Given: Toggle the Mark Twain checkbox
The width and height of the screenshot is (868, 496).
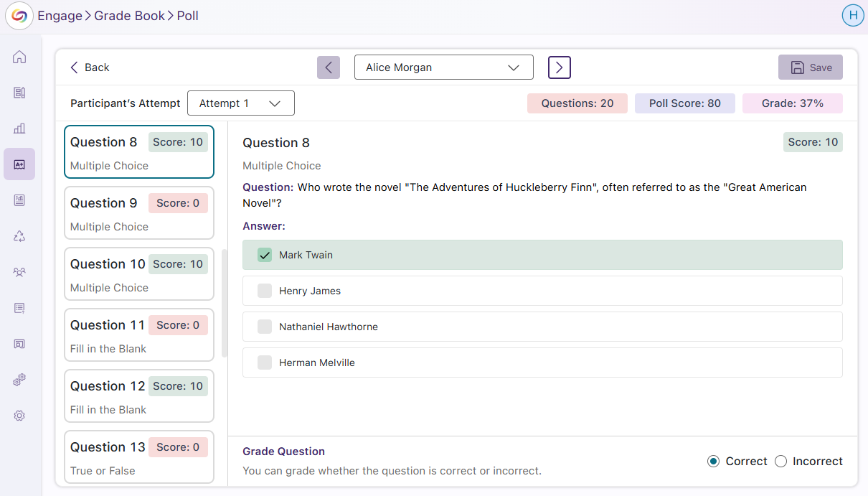Looking at the screenshot, I should [x=265, y=255].
